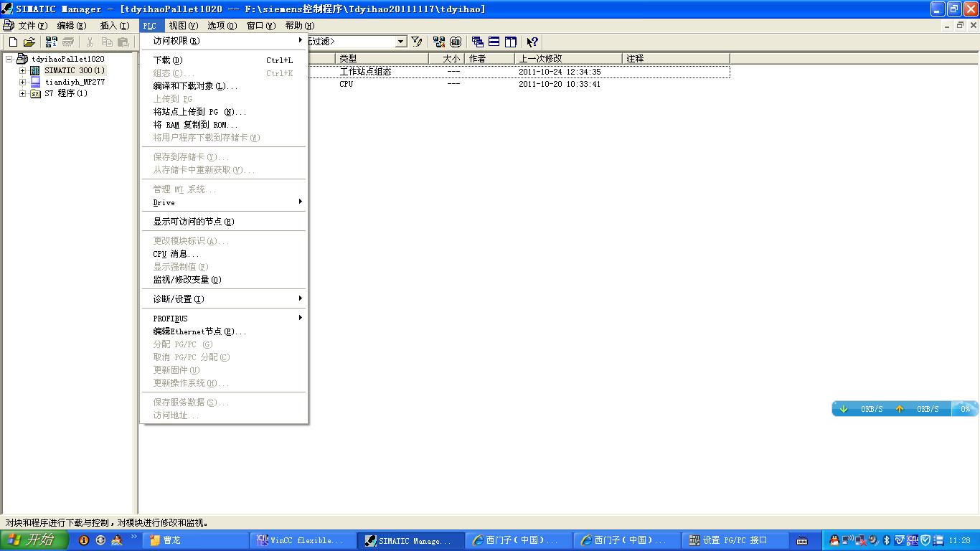
Task: Open the Drive submenu
Action: (x=225, y=202)
